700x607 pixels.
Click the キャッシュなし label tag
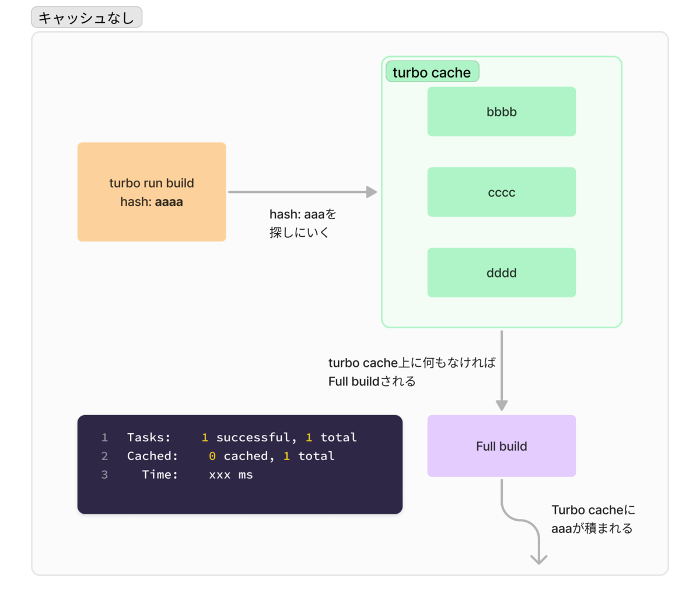[x=86, y=17]
